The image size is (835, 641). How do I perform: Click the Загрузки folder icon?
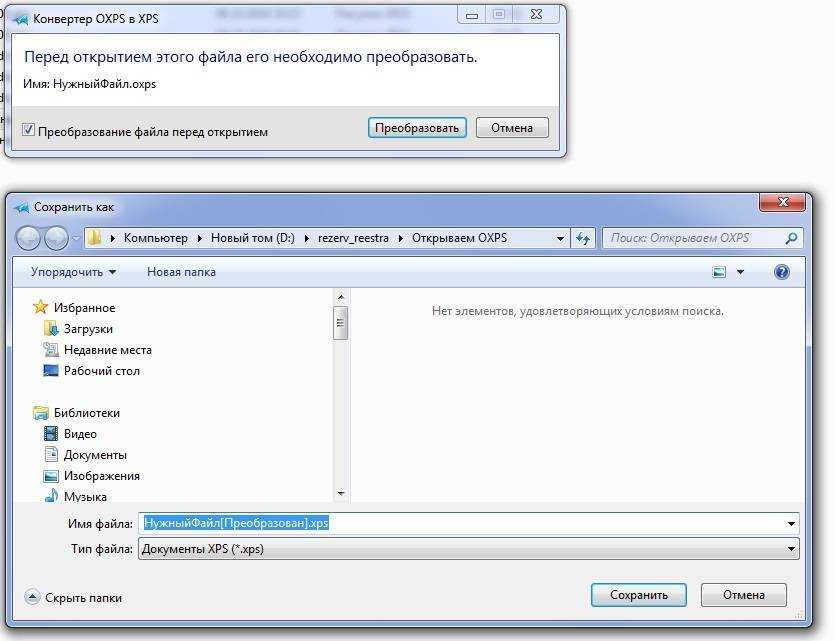click(51, 328)
